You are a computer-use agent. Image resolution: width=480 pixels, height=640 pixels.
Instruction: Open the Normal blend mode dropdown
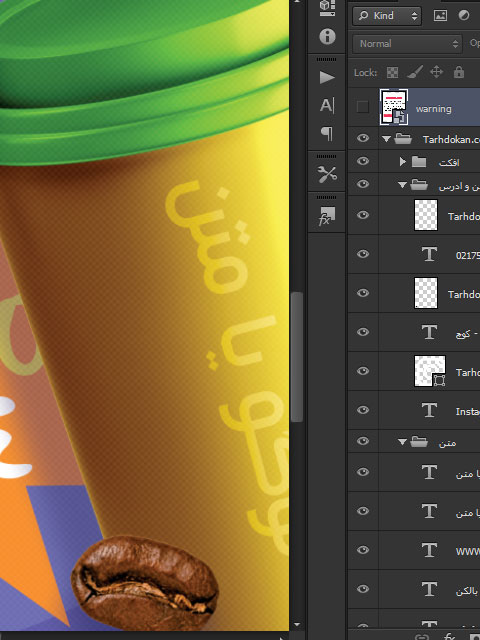(x=407, y=44)
